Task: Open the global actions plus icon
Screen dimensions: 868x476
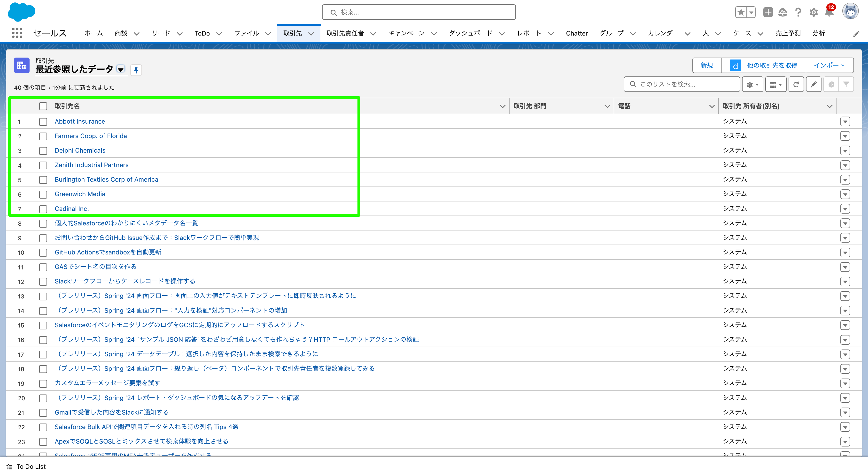Action: (x=768, y=12)
